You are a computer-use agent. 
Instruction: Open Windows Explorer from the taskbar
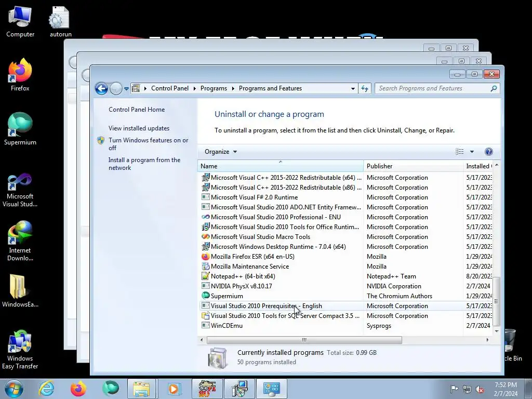141,389
